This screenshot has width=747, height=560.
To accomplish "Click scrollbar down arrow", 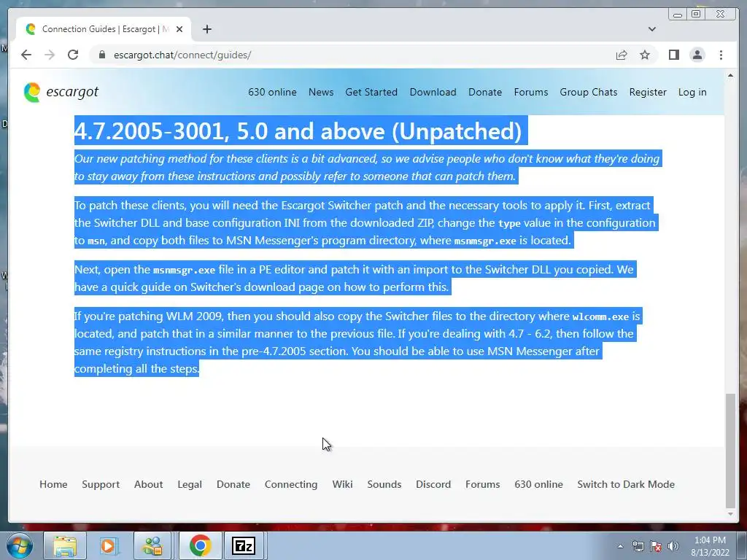I will (730, 514).
